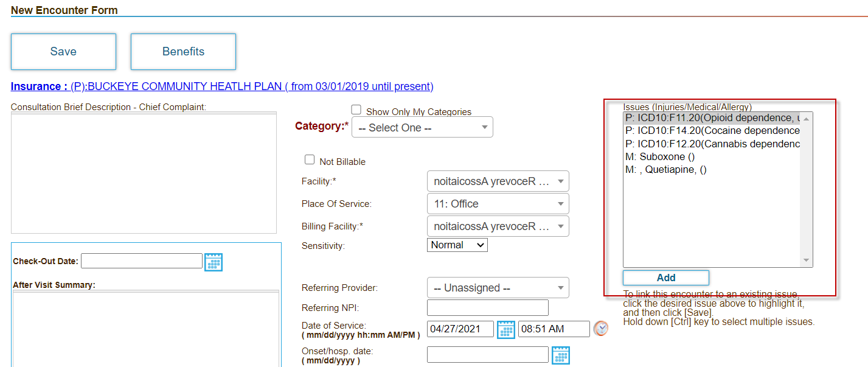Enable Show Only My Categories checkbox

tap(356, 110)
